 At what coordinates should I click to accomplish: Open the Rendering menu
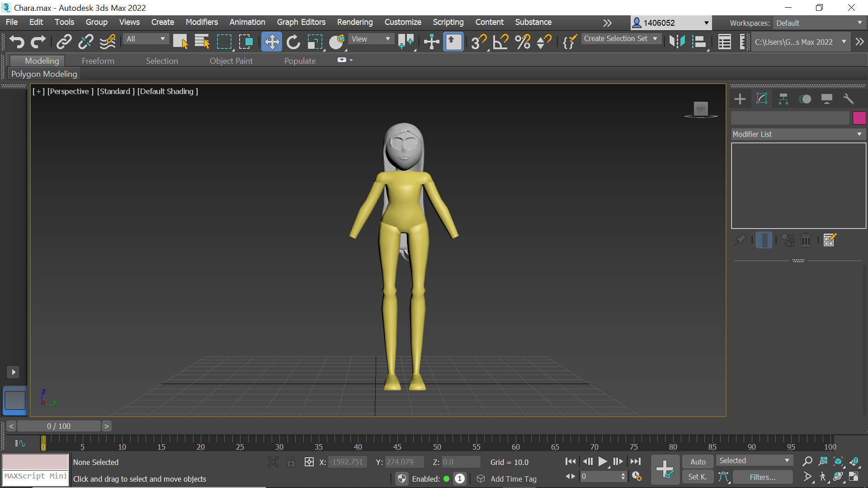tap(354, 22)
